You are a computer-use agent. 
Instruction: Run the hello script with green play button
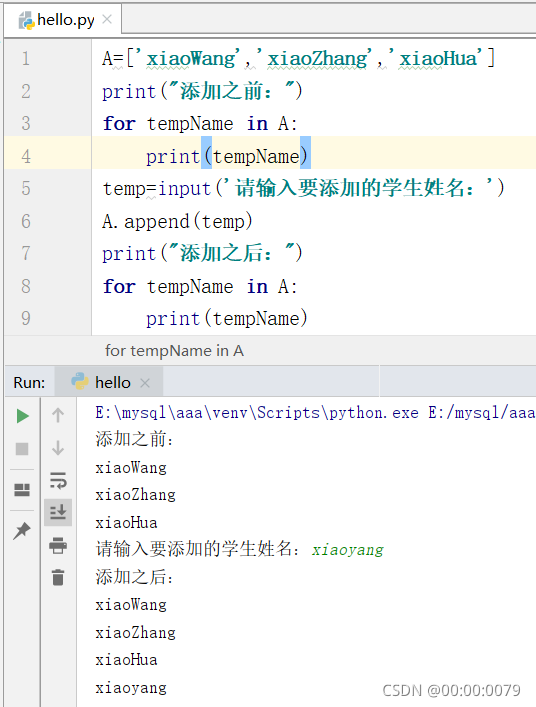point(23,415)
